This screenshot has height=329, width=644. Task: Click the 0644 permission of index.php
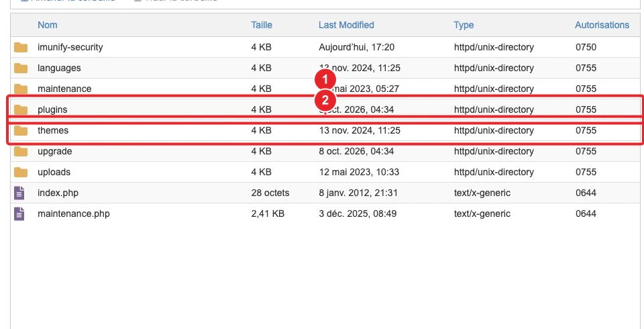pyautogui.click(x=586, y=193)
